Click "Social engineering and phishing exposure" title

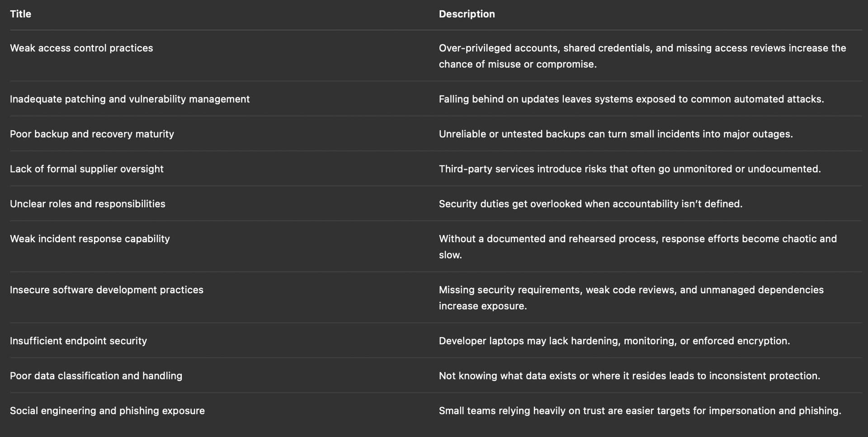pos(107,410)
